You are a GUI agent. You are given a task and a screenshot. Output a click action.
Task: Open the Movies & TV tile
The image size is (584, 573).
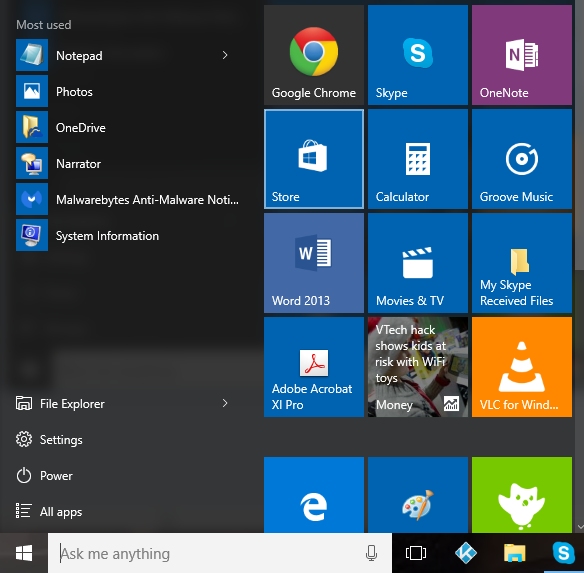pos(418,263)
